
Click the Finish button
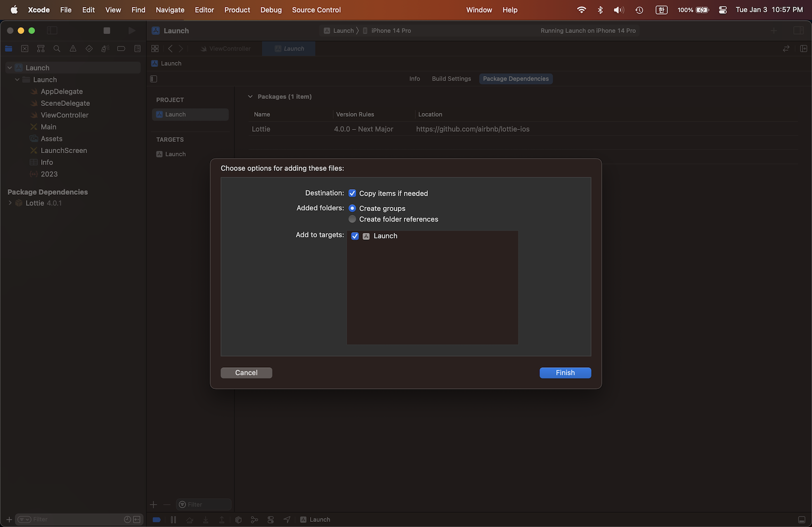(x=565, y=372)
